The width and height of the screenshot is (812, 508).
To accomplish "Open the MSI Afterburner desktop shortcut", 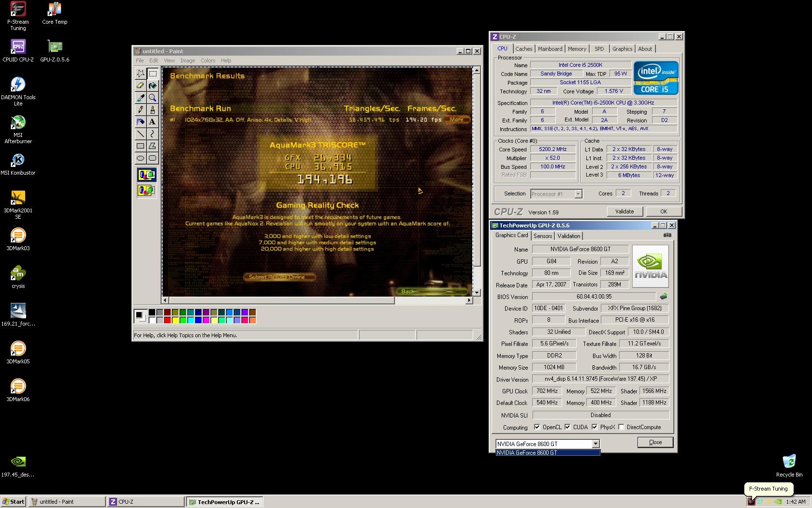I will pos(18,129).
